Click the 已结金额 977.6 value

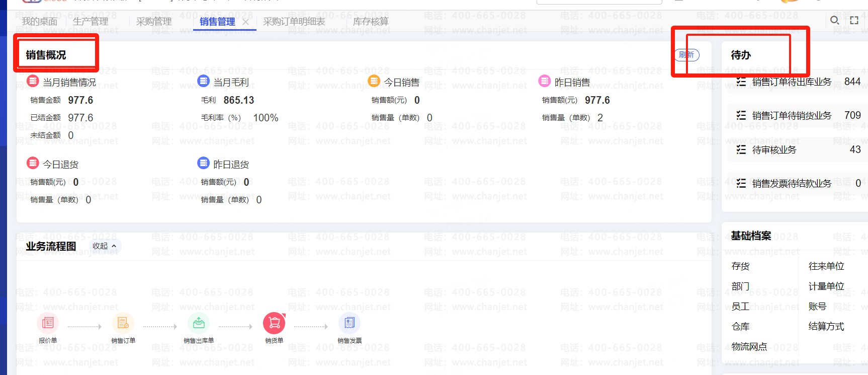pos(80,118)
